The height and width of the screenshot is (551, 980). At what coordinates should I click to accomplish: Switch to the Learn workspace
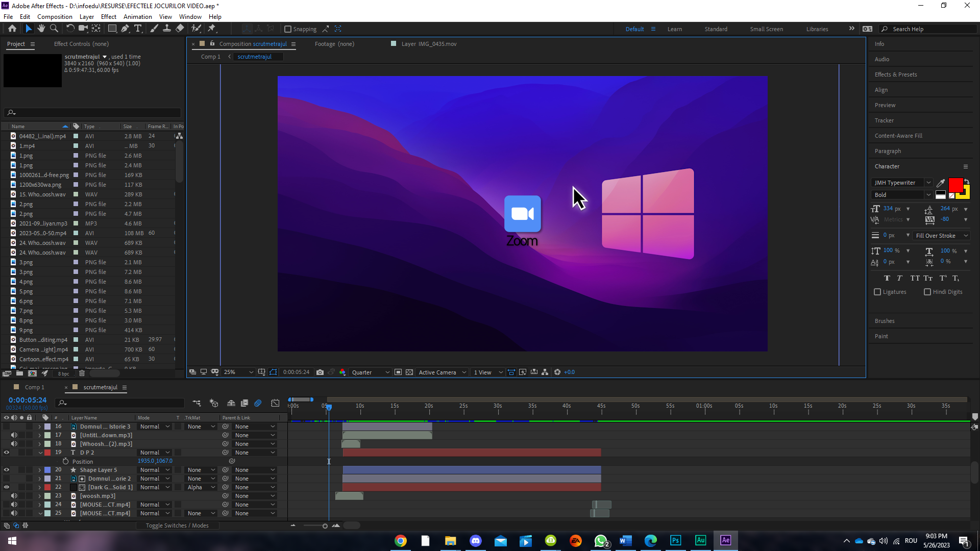[x=674, y=29]
